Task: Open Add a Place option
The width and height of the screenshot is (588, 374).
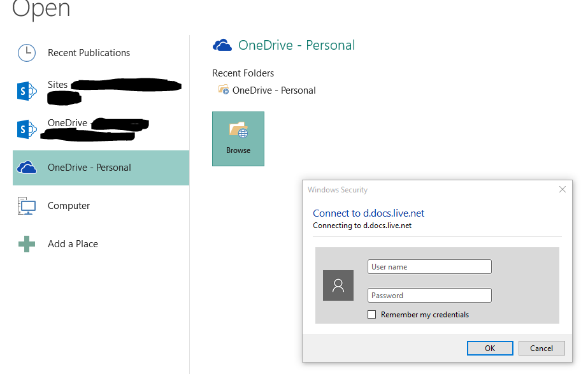Action: pos(101,244)
